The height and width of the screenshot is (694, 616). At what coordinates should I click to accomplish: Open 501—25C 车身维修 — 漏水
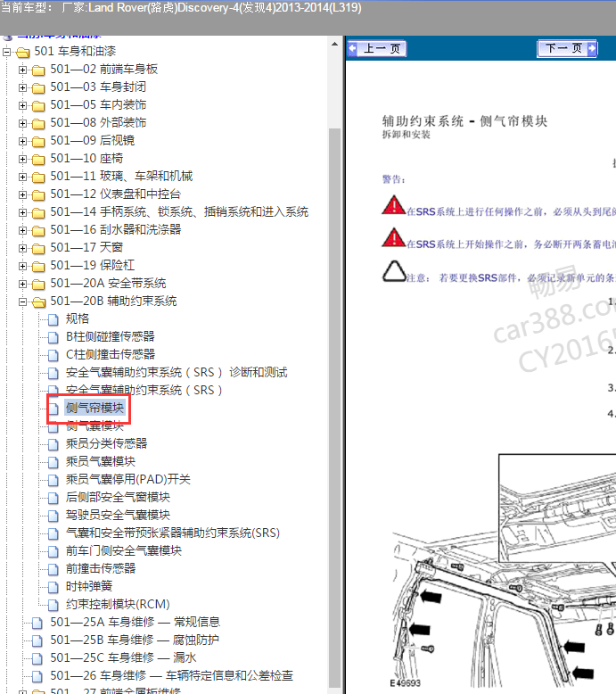click(123, 657)
